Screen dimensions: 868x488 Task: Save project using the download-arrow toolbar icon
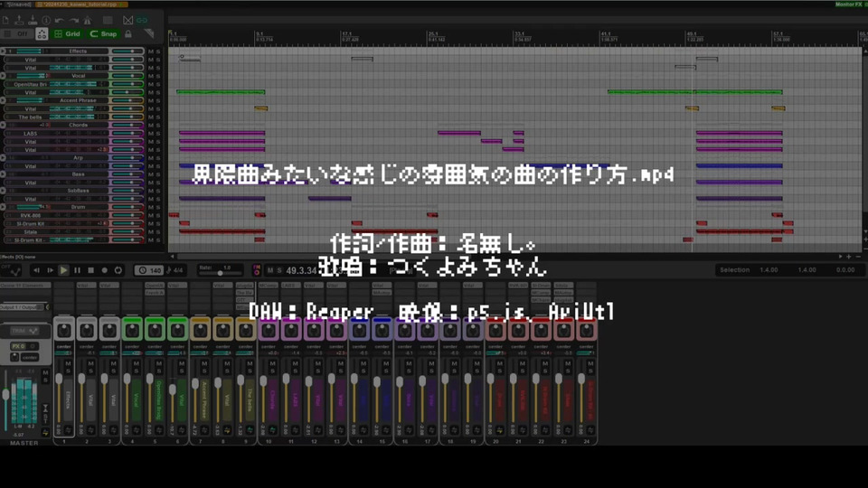point(33,21)
